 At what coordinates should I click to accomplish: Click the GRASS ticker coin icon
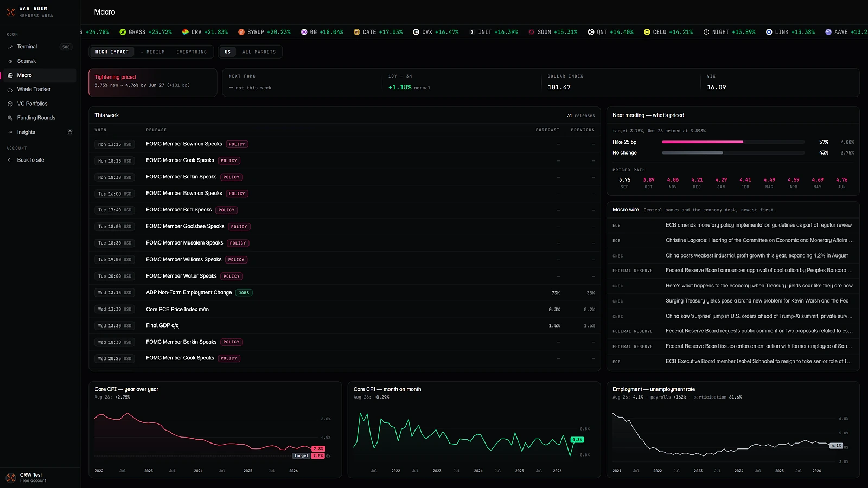pyautogui.click(x=123, y=32)
